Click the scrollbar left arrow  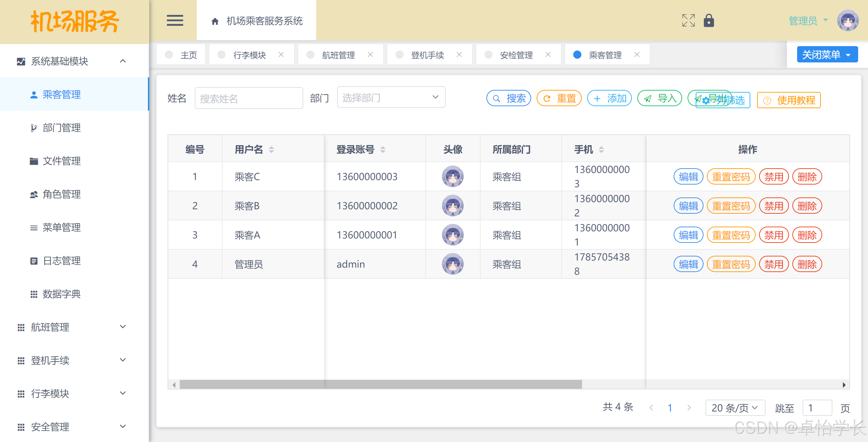174,385
